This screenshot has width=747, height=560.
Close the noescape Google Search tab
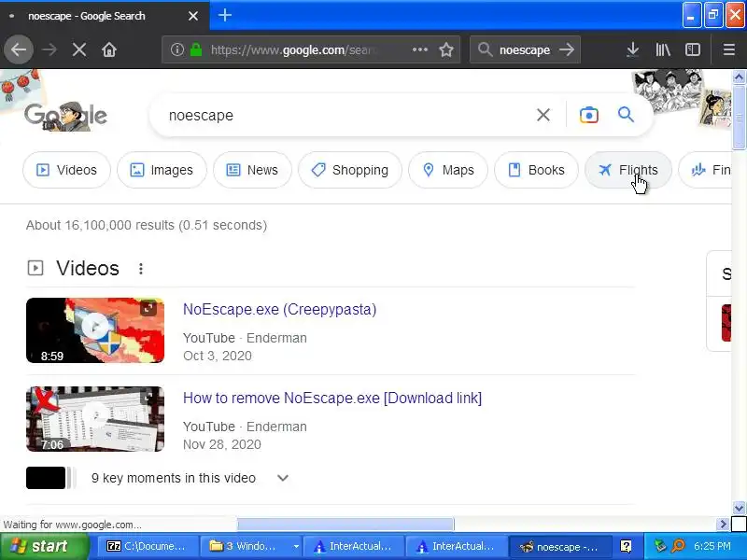tap(193, 16)
